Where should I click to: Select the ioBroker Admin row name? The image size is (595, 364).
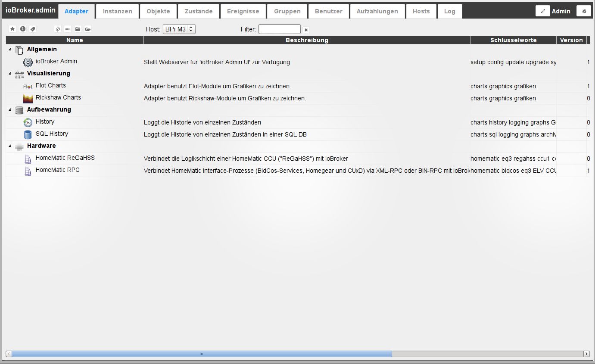(x=56, y=62)
